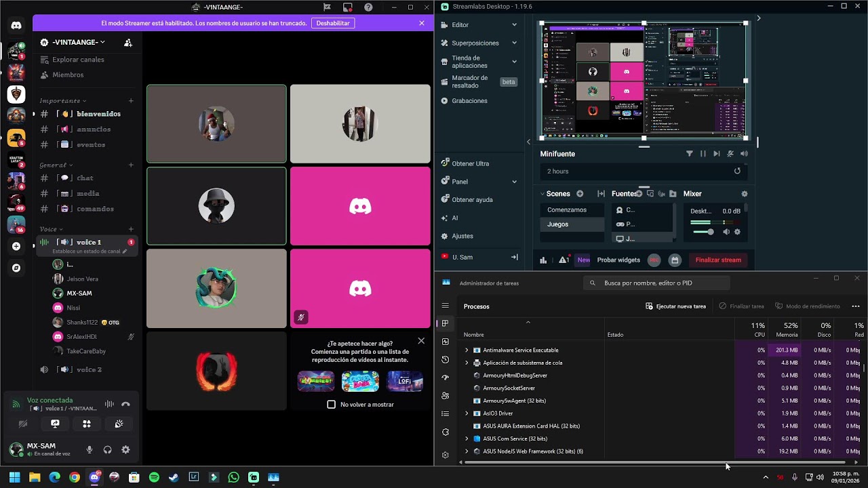The width and height of the screenshot is (868, 488).
Task: Skip the current alert in Minifuente
Action: (x=717, y=154)
